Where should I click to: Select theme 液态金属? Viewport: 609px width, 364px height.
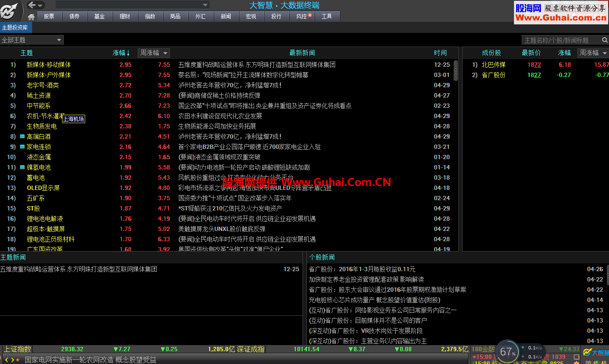tap(39, 157)
